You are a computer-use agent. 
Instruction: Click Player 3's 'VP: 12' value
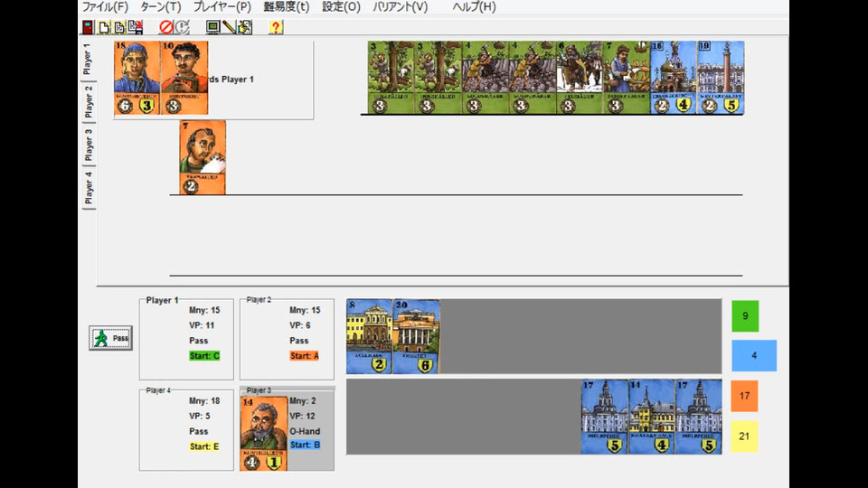tap(302, 416)
